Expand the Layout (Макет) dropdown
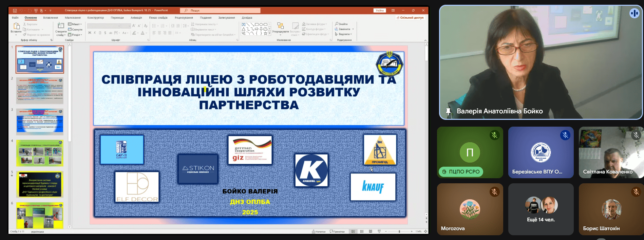Image resolution: width=644 pixels, height=240 pixels. click(x=75, y=24)
